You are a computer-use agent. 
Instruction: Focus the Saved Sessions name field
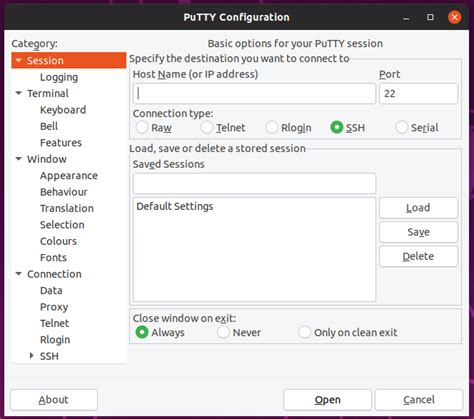(x=254, y=183)
